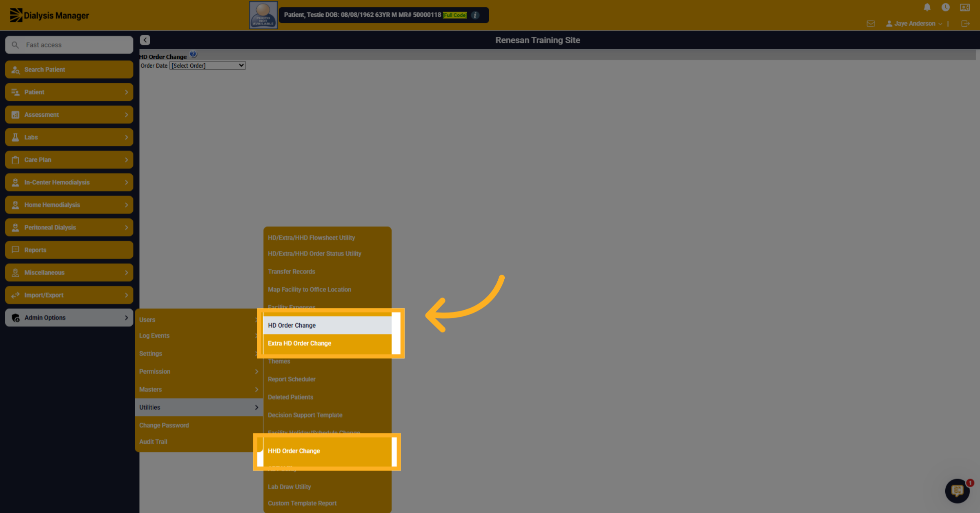This screenshot has height=513, width=980.
Task: Click the Search Patient button
Action: (x=69, y=70)
